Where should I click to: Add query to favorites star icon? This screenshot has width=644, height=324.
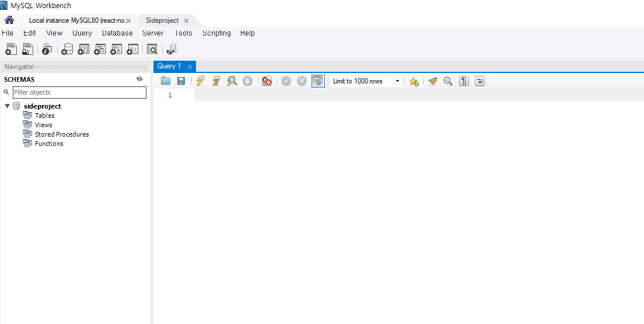414,81
